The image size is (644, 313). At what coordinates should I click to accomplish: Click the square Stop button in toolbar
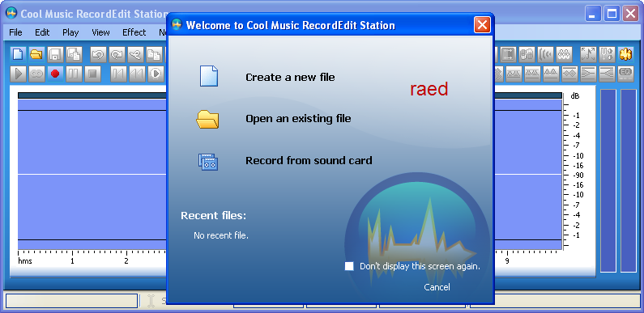[x=93, y=74]
